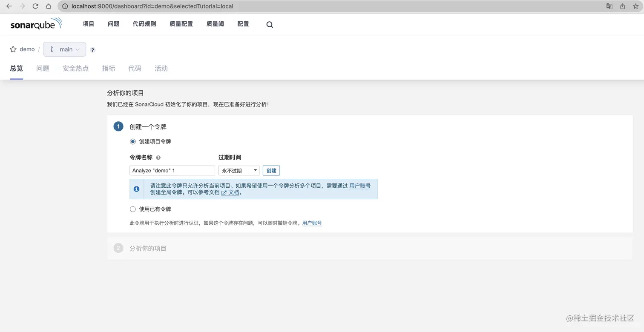Click the token name input field
This screenshot has height=332, width=644.
pos(172,171)
